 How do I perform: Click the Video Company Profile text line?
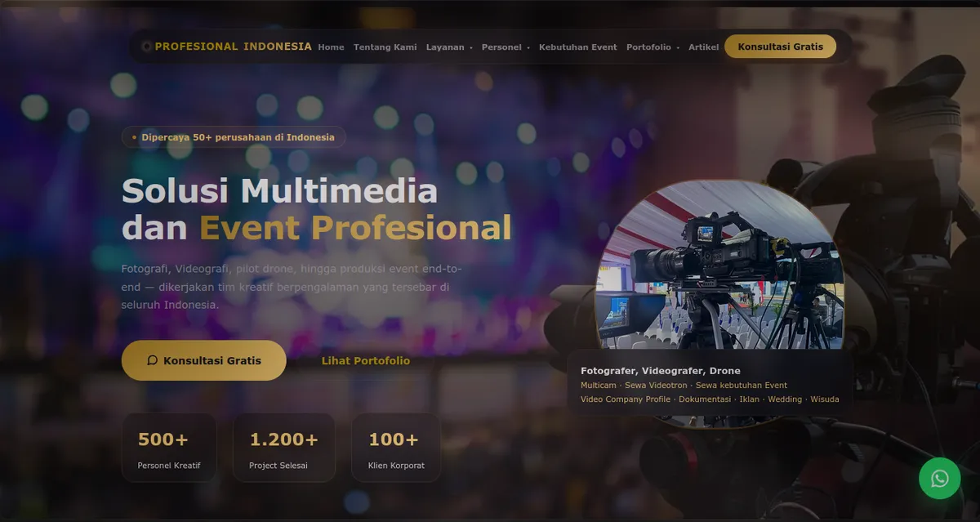(x=710, y=399)
